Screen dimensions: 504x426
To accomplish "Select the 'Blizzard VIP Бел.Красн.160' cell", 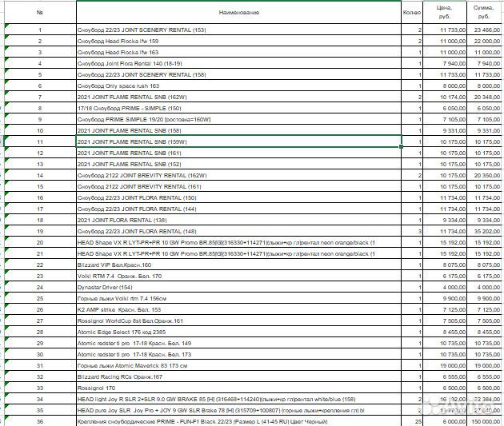I will (238, 265).
